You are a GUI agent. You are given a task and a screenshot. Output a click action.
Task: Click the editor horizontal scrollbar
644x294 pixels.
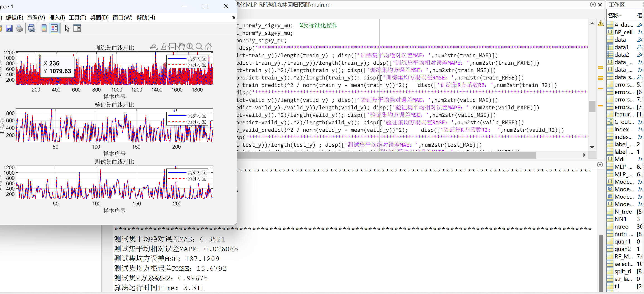pyautogui.click(x=386, y=155)
